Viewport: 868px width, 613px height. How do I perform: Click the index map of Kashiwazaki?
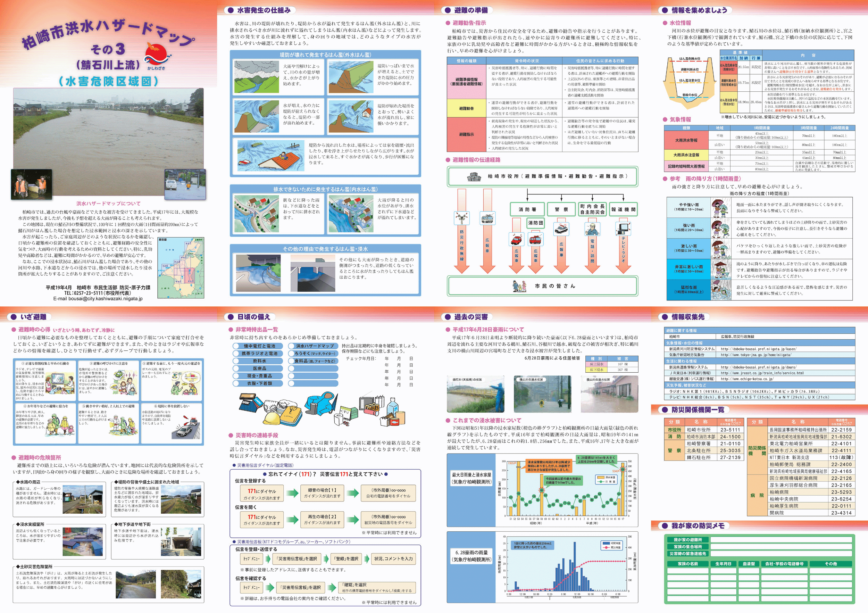pos(181,268)
